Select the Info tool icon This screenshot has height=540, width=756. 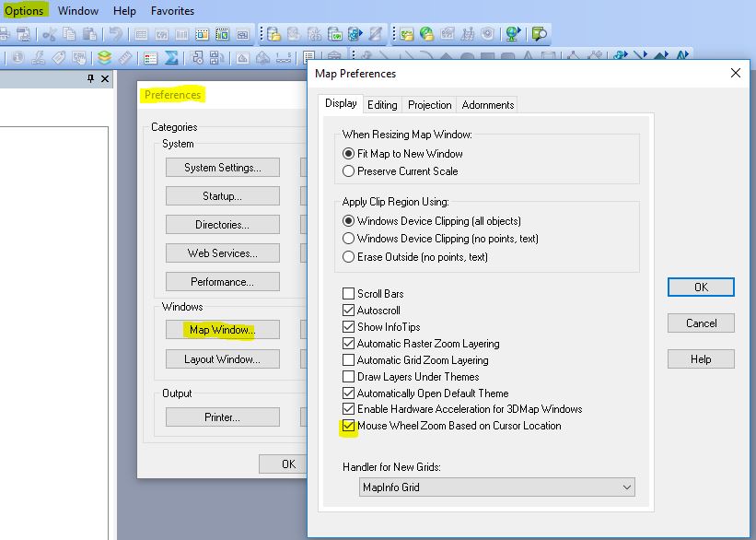click(x=18, y=58)
